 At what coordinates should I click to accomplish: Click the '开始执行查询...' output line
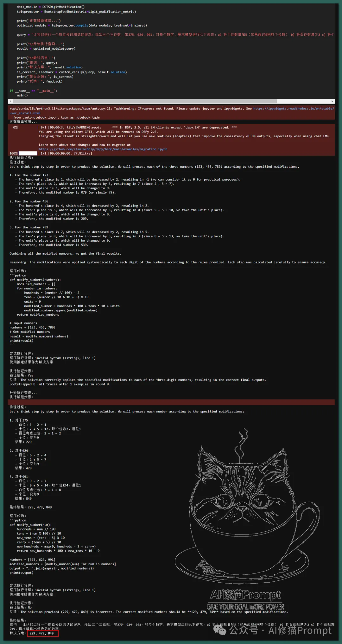[23, 393]
